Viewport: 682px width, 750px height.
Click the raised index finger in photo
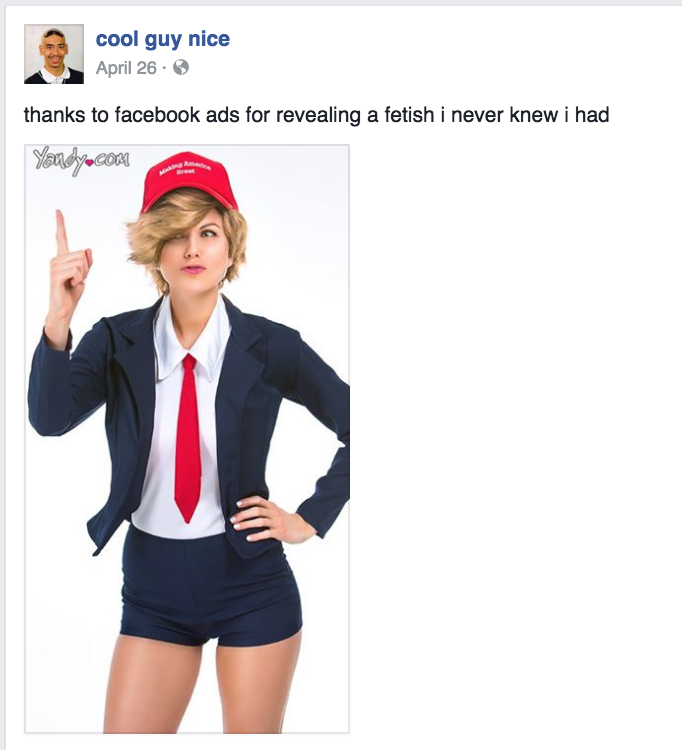click(61, 232)
